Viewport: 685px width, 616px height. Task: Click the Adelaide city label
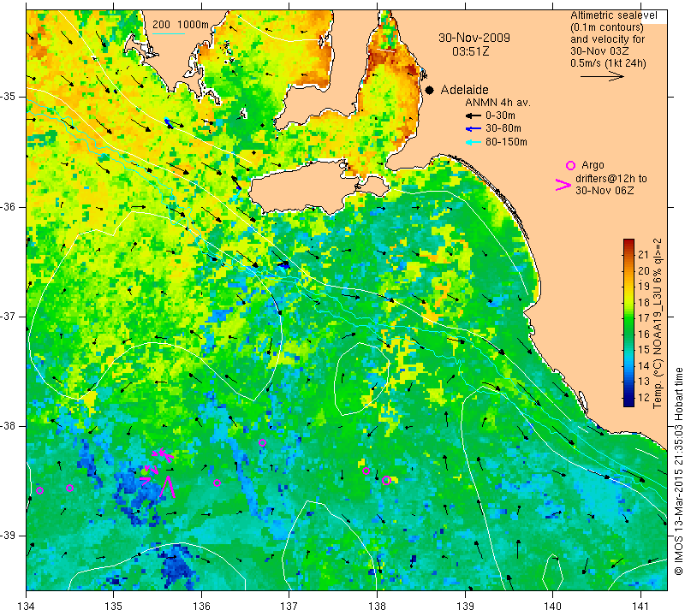point(464,90)
